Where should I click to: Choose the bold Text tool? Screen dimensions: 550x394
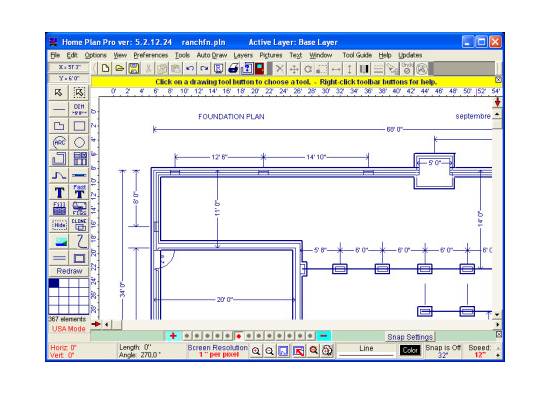click(x=59, y=192)
